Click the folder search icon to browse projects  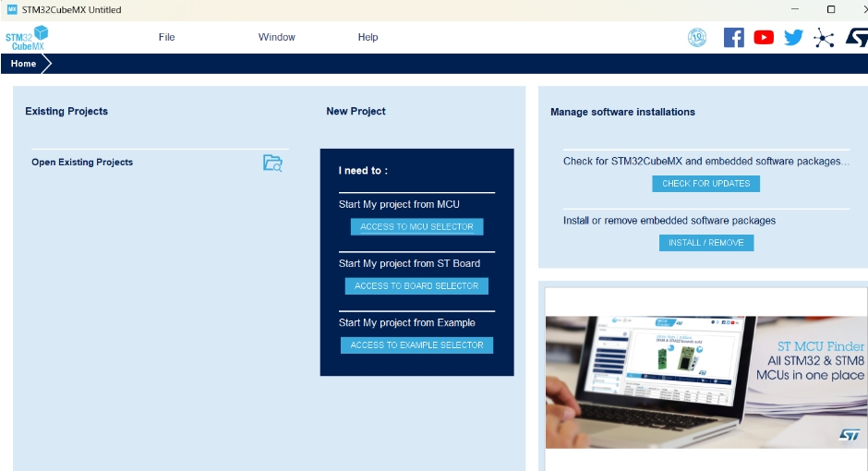[x=272, y=163]
